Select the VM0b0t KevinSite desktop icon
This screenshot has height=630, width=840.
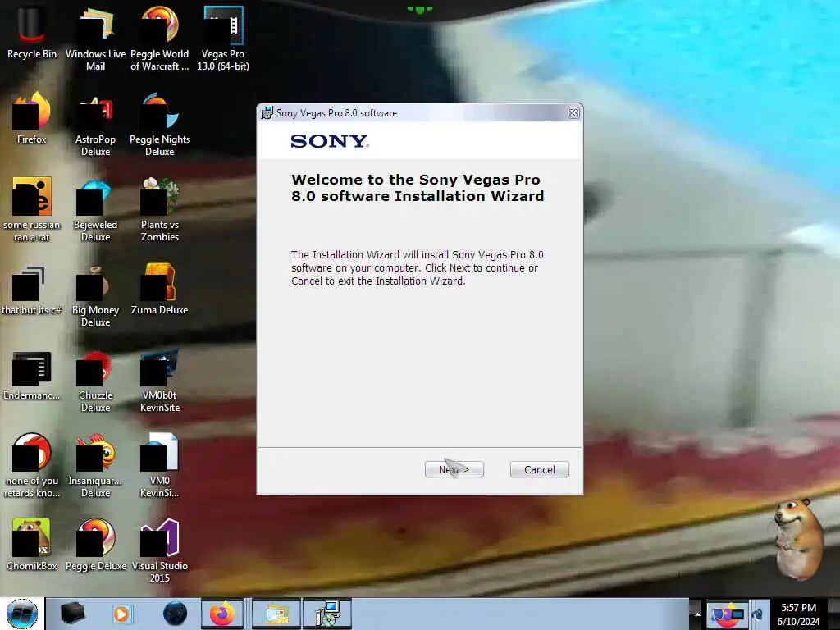(x=160, y=380)
